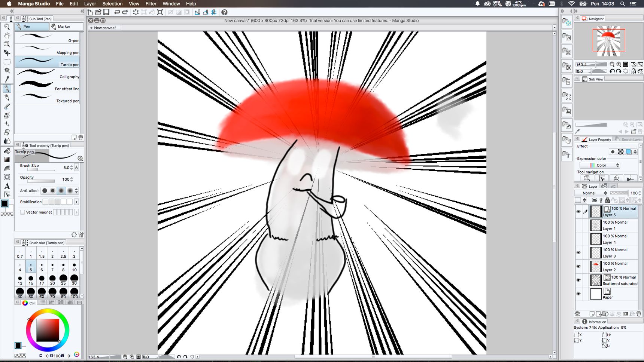Toggle Snap to grid icon
Screen dimensions: 644x362
pos(214,12)
